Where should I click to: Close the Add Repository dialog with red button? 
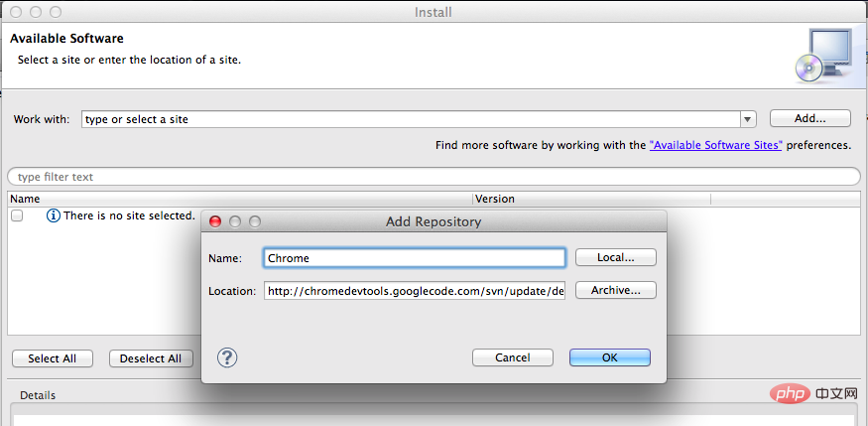[215, 222]
